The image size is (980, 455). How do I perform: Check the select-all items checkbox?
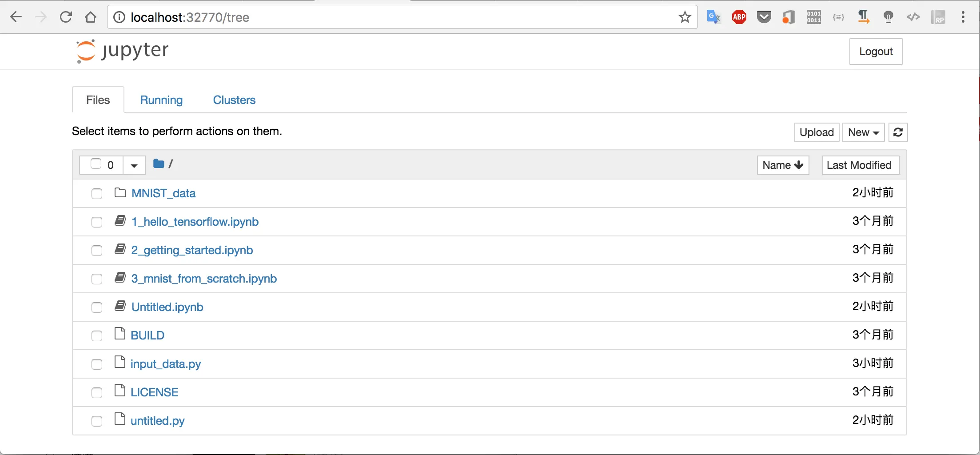tap(96, 164)
